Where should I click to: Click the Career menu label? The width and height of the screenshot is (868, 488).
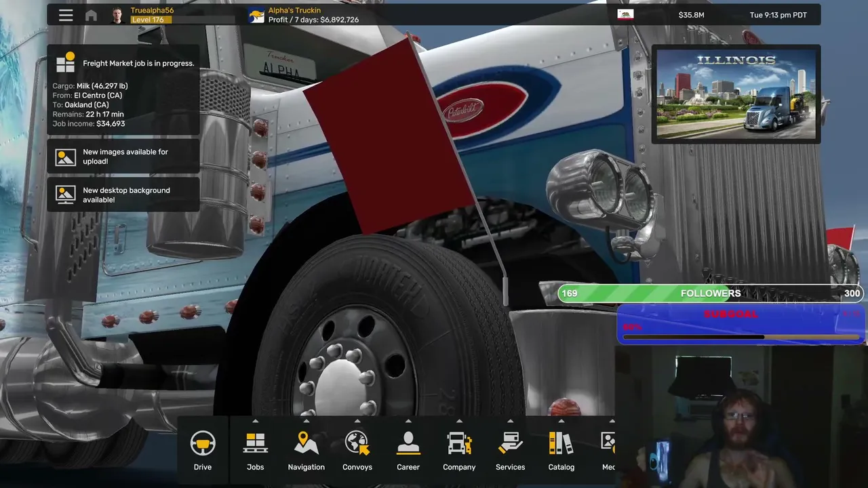pyautogui.click(x=408, y=467)
